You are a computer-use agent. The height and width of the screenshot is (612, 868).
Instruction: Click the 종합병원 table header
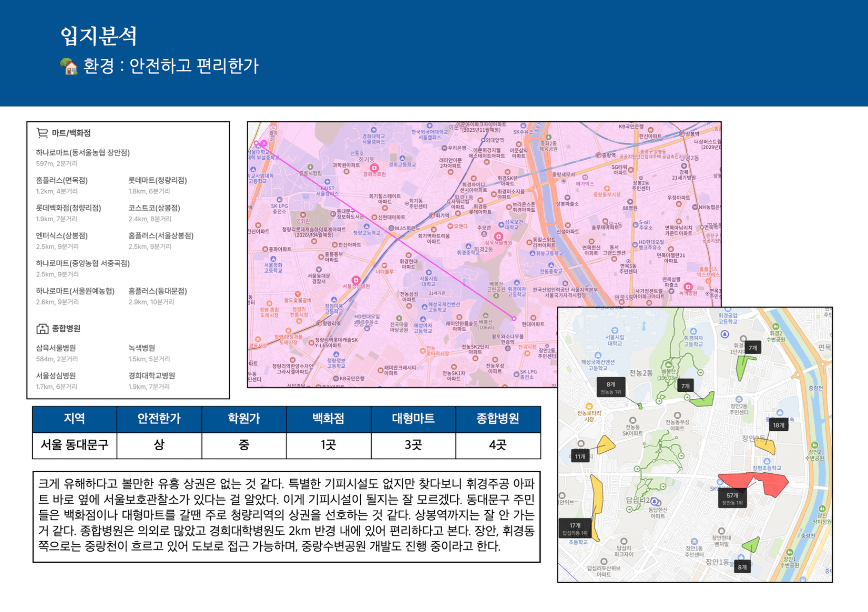[498, 419]
